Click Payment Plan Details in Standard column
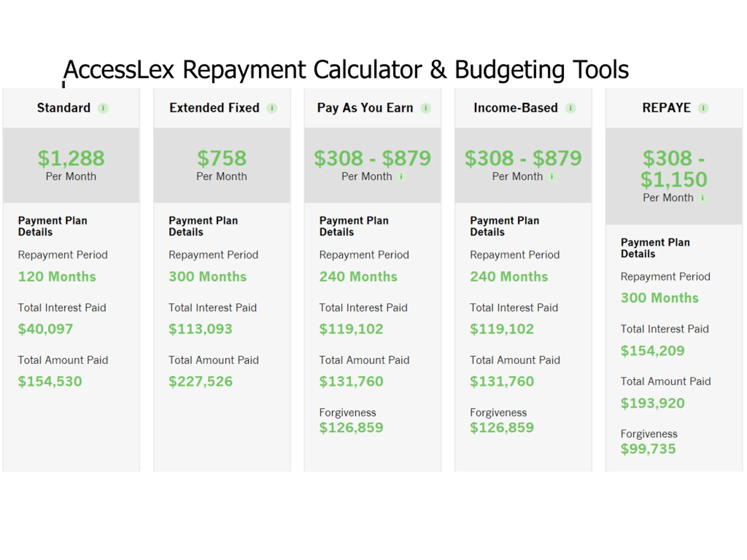This screenshot has height=560, width=747. click(53, 226)
